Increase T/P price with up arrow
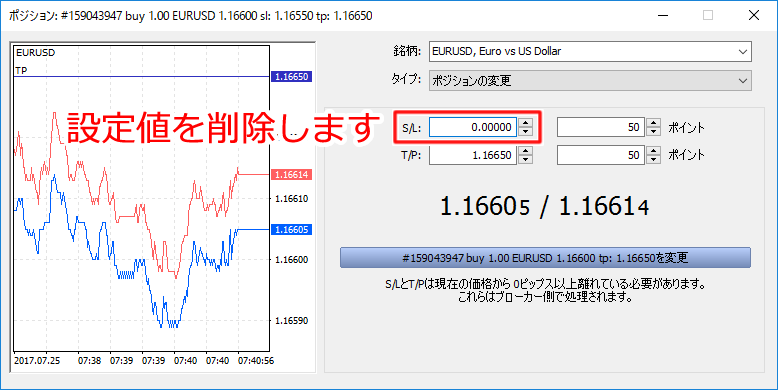 pos(525,151)
